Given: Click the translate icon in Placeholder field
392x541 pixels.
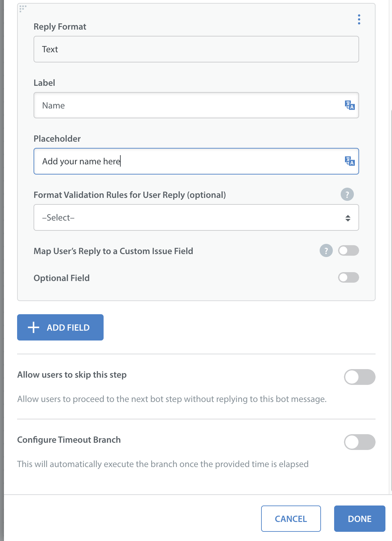Looking at the screenshot, I should [x=350, y=161].
